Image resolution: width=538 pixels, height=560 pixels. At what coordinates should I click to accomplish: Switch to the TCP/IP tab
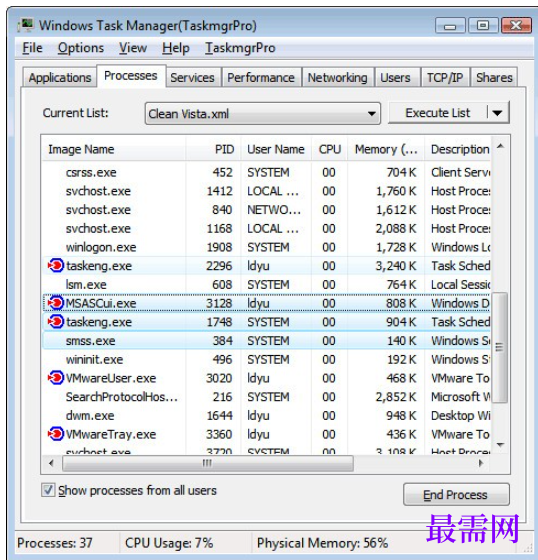click(445, 78)
